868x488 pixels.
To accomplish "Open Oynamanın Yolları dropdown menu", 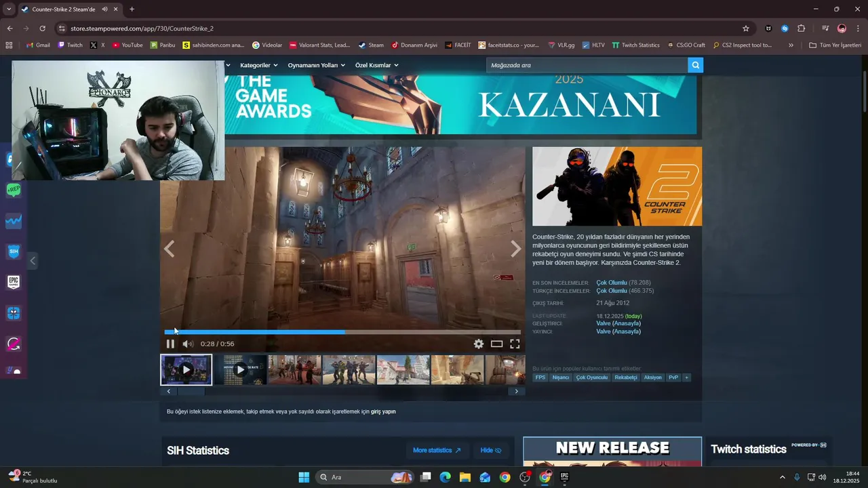I will coord(317,65).
